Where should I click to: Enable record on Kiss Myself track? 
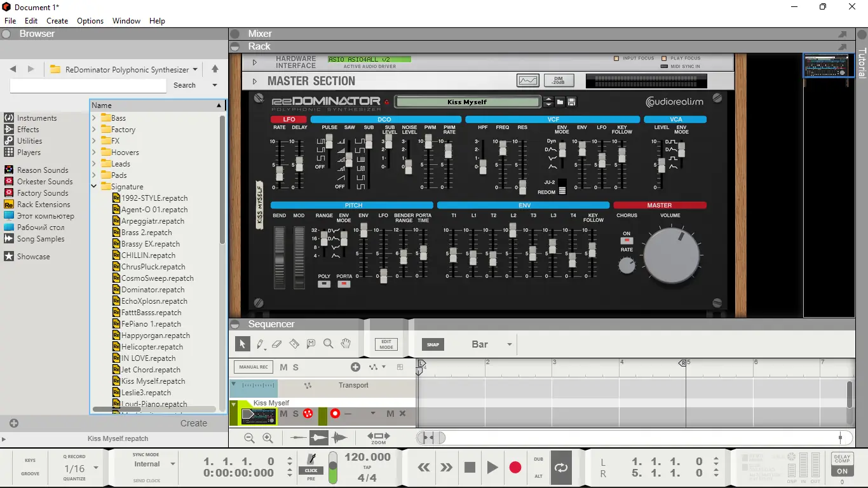pyautogui.click(x=335, y=414)
